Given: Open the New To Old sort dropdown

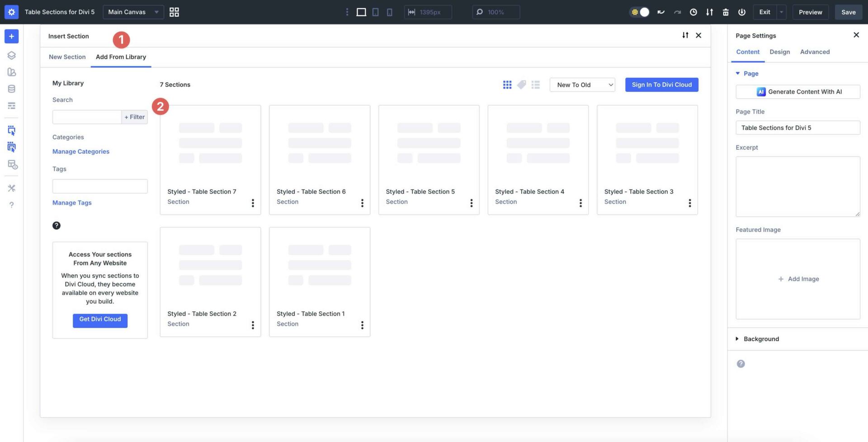Looking at the screenshot, I should pyautogui.click(x=582, y=85).
